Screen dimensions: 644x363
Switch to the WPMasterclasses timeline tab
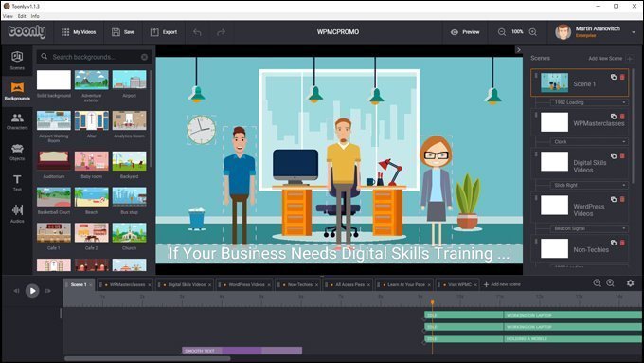click(125, 285)
